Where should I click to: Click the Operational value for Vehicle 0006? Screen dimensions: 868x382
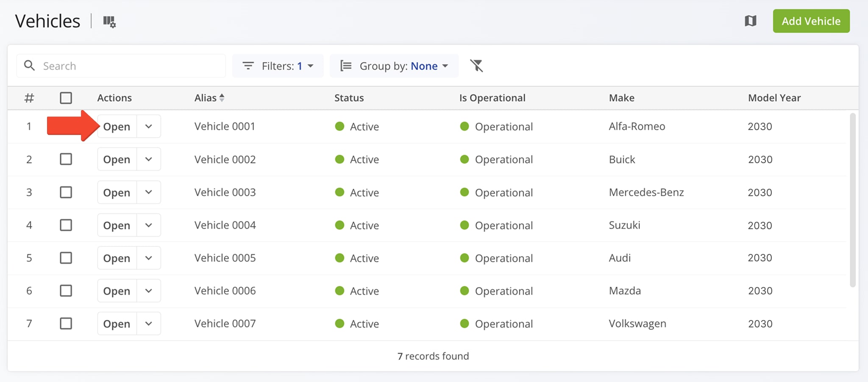click(496, 291)
